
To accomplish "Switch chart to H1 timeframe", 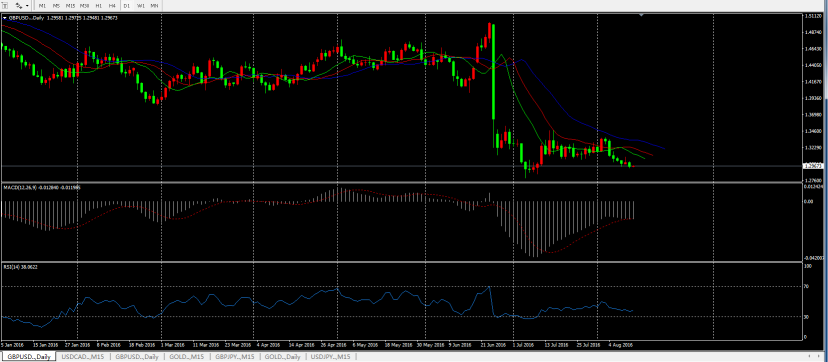I will coord(99,5).
